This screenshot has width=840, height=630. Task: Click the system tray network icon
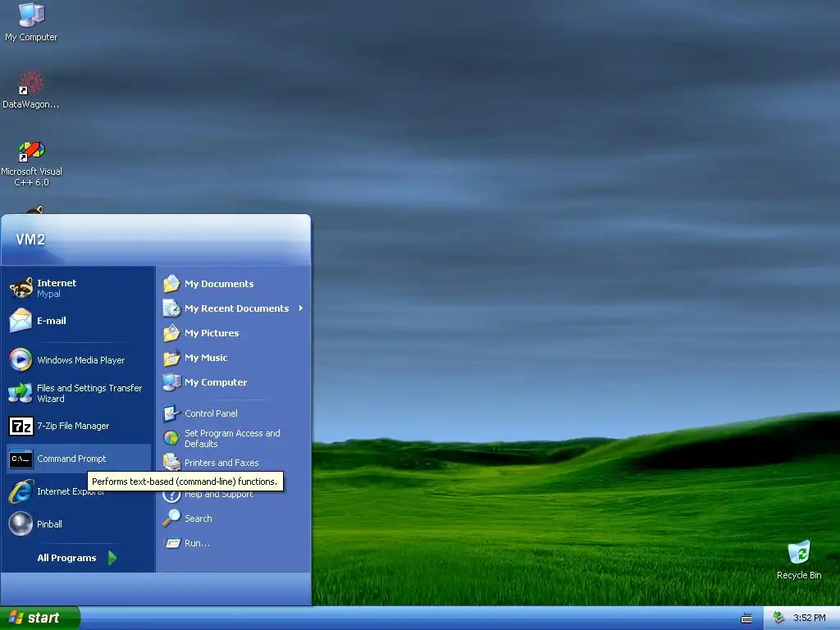click(x=779, y=618)
